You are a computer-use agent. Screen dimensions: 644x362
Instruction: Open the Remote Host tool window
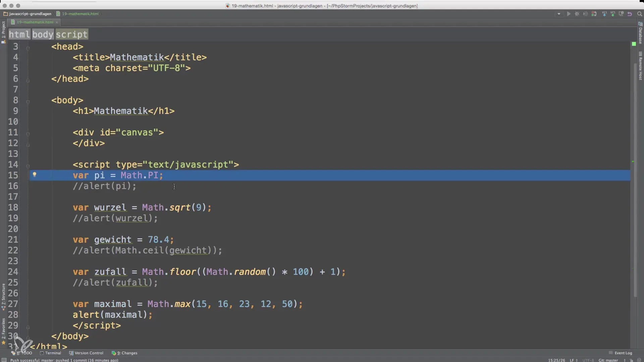(640, 66)
